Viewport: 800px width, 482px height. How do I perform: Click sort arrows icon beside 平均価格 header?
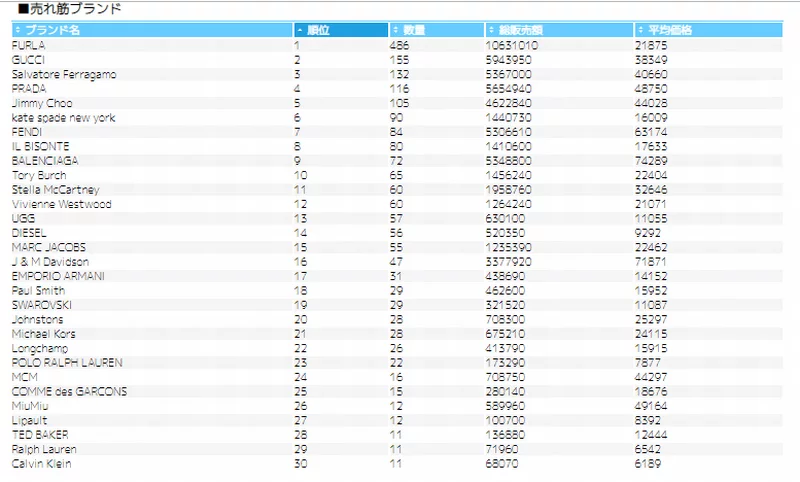coord(640,30)
